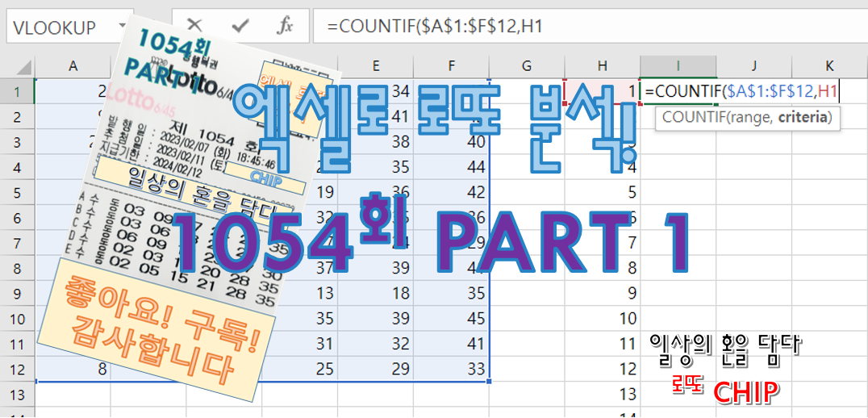Select row 10 header
Viewport: 868px width, 418px height.
tap(17, 319)
